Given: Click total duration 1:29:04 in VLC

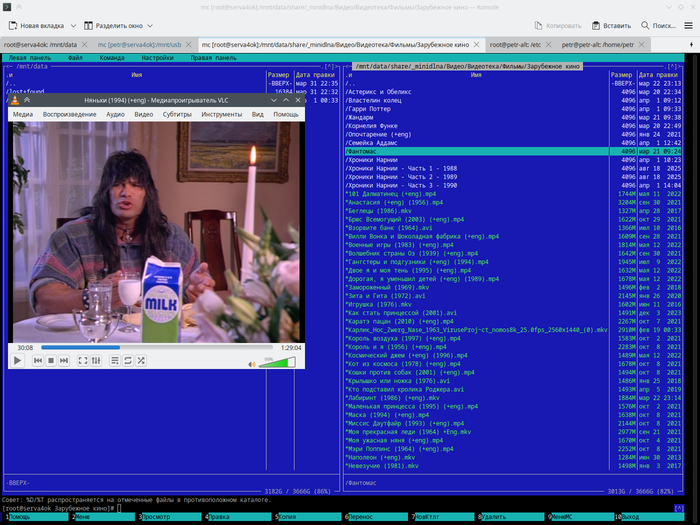Looking at the screenshot, I should pyautogui.click(x=291, y=347).
